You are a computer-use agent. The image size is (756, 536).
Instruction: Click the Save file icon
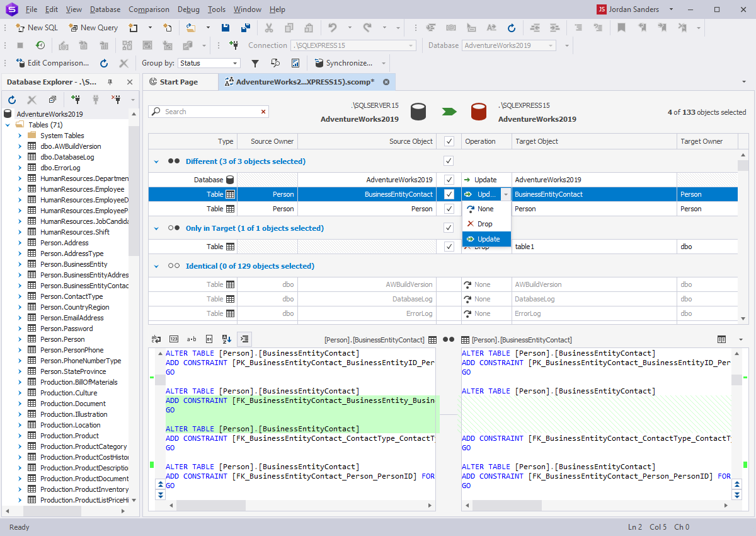(226, 28)
